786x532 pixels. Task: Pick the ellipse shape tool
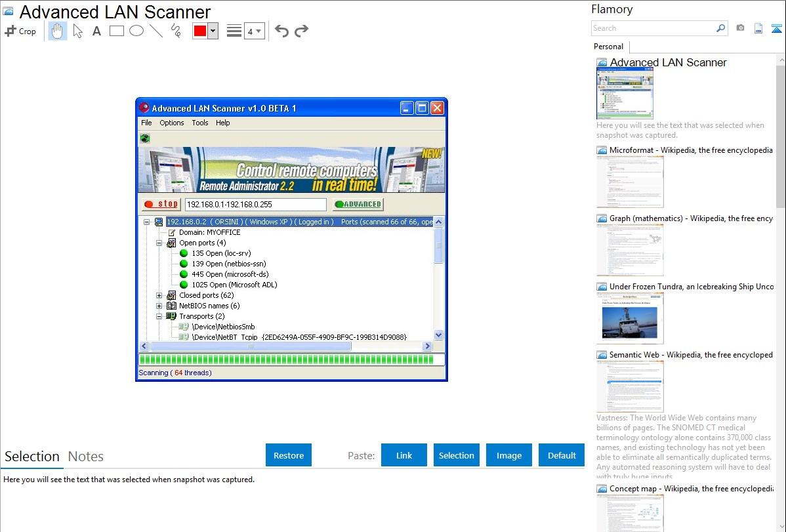click(x=136, y=31)
